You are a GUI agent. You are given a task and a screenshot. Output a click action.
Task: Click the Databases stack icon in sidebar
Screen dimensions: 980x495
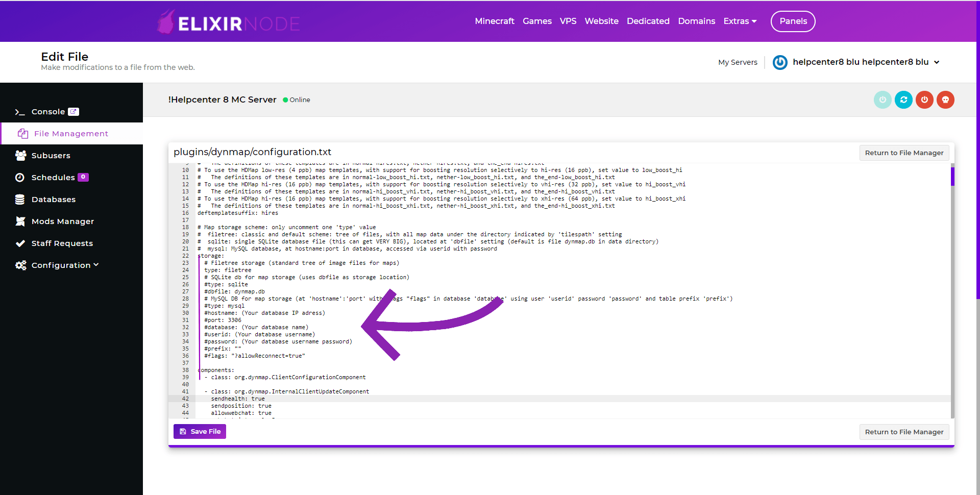(x=20, y=200)
